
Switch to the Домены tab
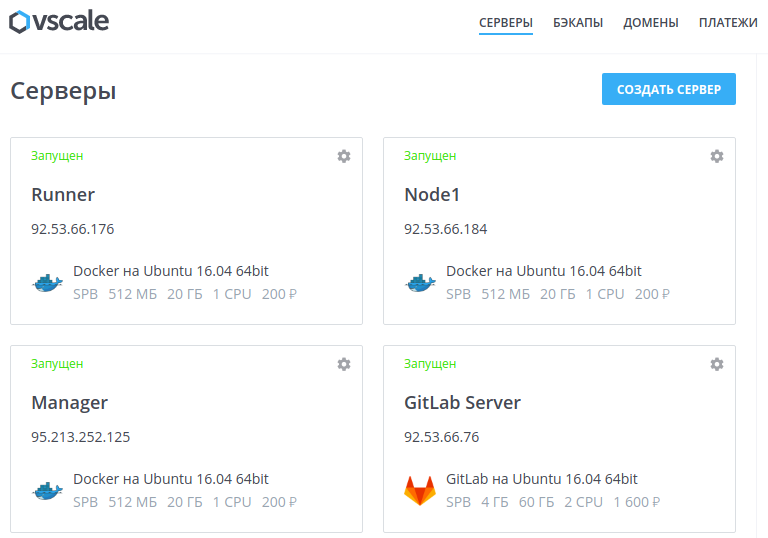650,23
